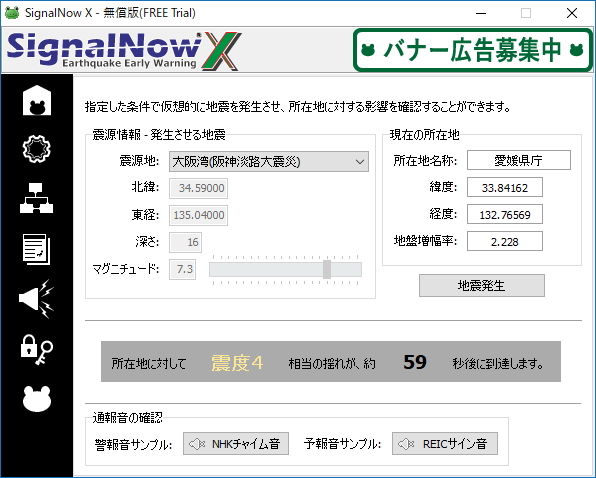Click the 所在地名称 field 愛媛県庁
The image size is (596, 478).
[519, 160]
